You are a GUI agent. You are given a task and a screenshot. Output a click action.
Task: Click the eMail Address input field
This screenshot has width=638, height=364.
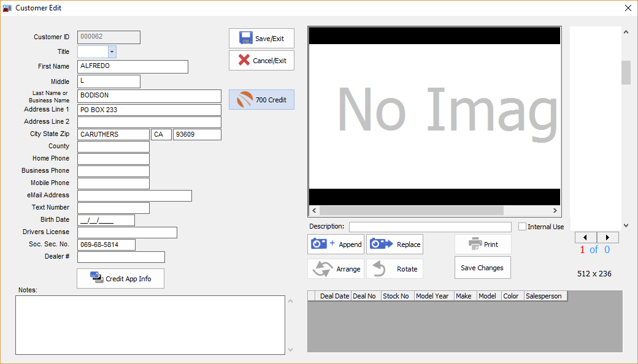[x=134, y=195]
